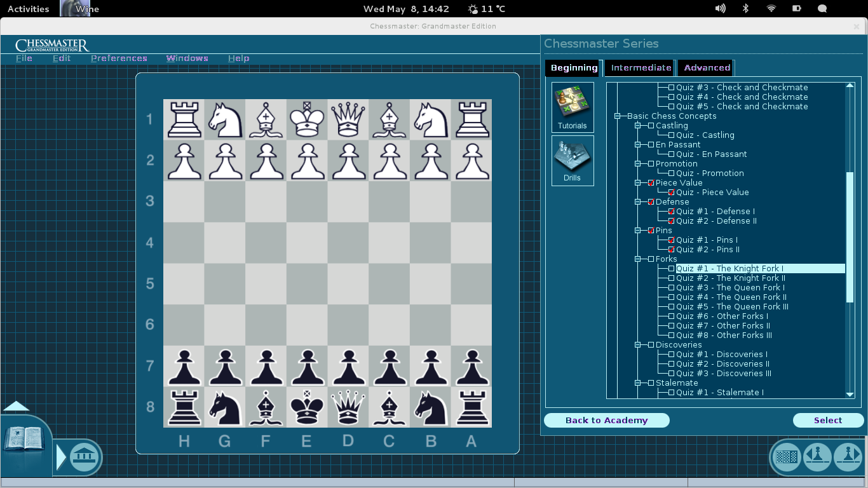Toggle checked box for Quiz - Piece Value
Image resolution: width=868 pixels, height=488 pixels.
point(671,193)
